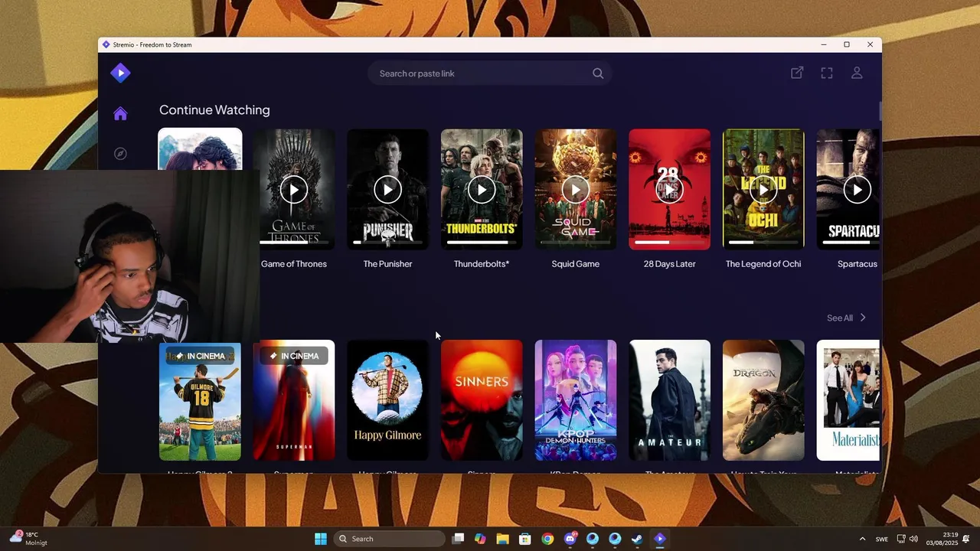This screenshot has height=551, width=980.
Task: Click the open-in-external-window icon
Action: [797, 73]
